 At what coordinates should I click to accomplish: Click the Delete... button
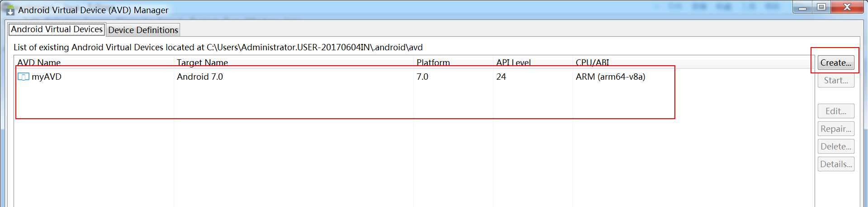836,146
